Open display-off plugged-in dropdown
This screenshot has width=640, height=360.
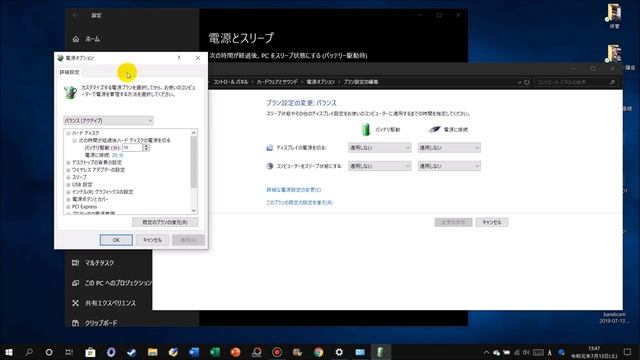pyautogui.click(x=449, y=148)
